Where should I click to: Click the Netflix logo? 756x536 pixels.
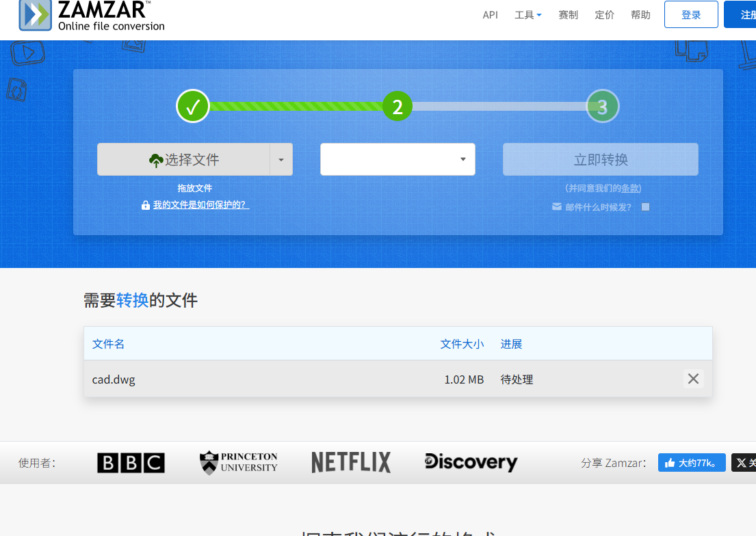tap(351, 463)
